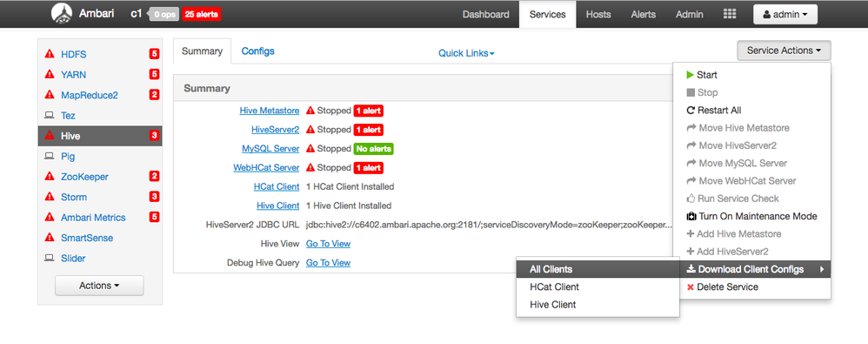Choose Start from Service Actions
The image size is (868, 344).
751,75
